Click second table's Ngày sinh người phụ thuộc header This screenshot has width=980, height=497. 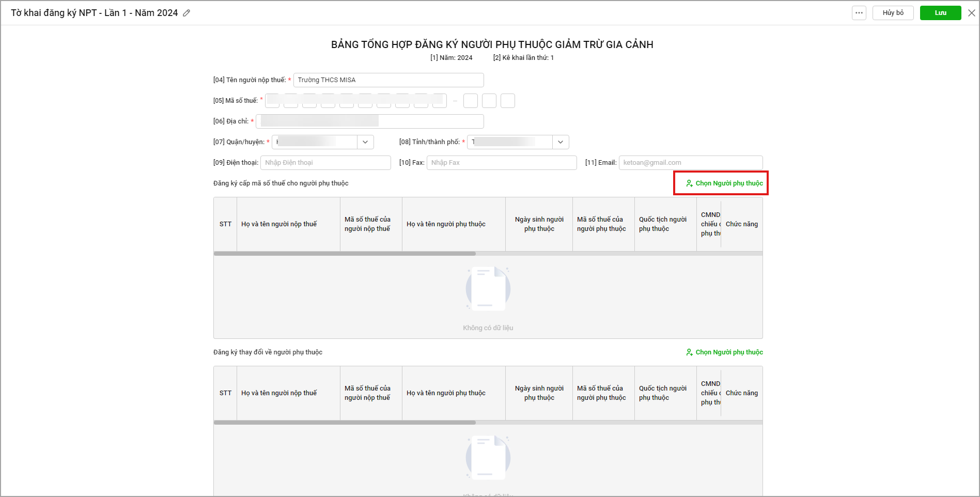click(x=539, y=393)
